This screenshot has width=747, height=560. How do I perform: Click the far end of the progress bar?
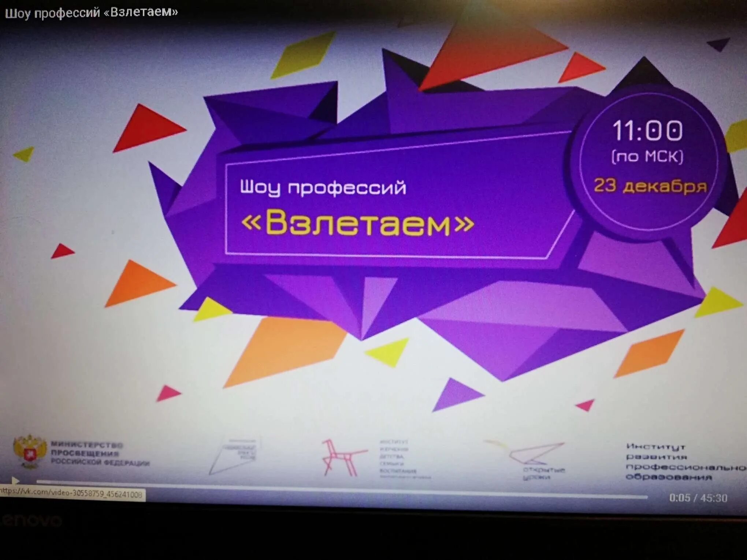(644, 497)
